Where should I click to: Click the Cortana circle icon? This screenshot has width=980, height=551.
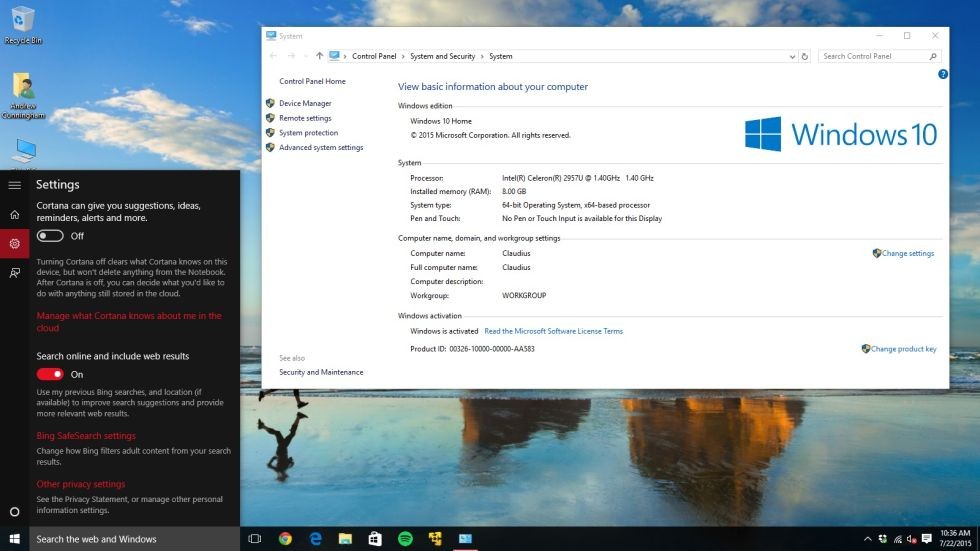(x=14, y=512)
